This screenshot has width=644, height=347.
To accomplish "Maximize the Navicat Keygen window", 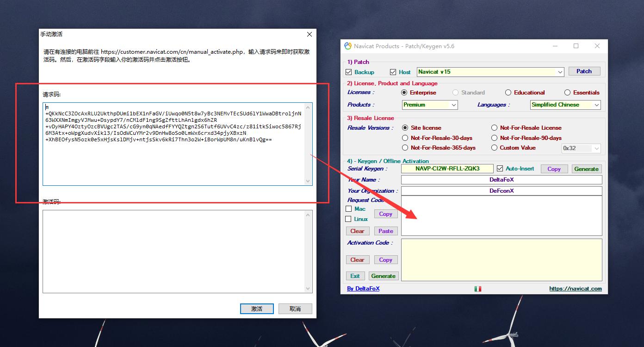I will (576, 46).
